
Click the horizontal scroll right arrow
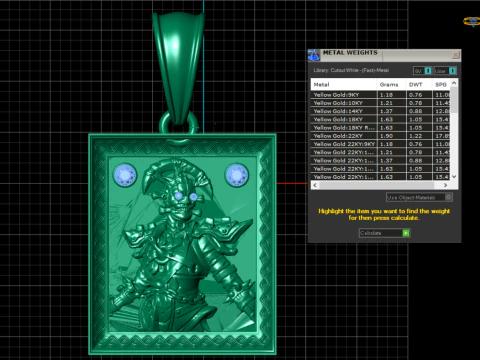pos(445,185)
